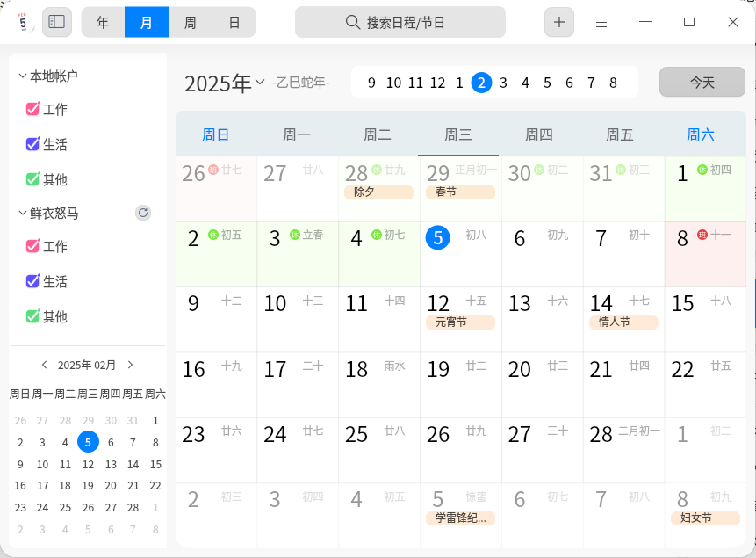Viewport: 756px width, 558px height.
Task: Open the 元宵节 event label
Action: click(x=460, y=322)
